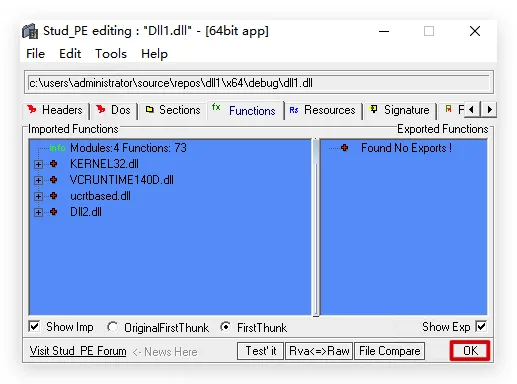The width and height of the screenshot is (517, 384).
Task: Switch to the Functions tab
Action: 245,110
